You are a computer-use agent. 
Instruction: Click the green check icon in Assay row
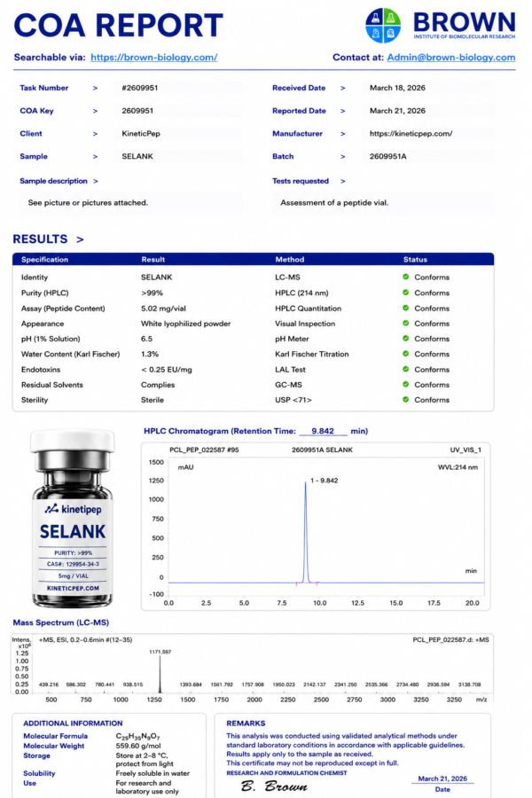[x=406, y=308]
